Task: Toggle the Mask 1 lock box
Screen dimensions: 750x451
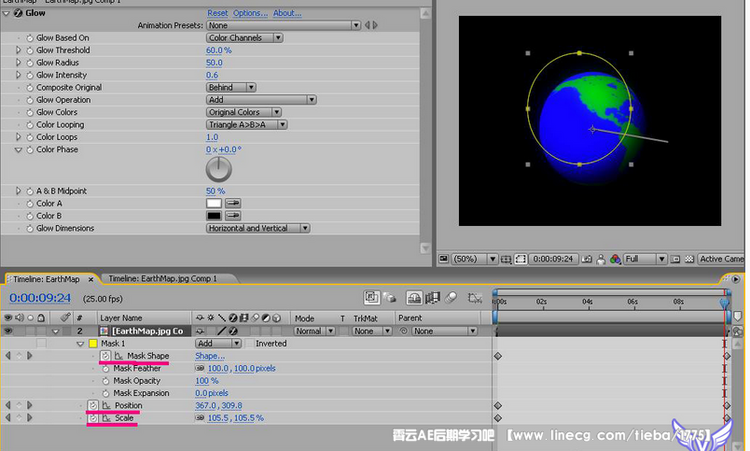Action: [x=42, y=343]
